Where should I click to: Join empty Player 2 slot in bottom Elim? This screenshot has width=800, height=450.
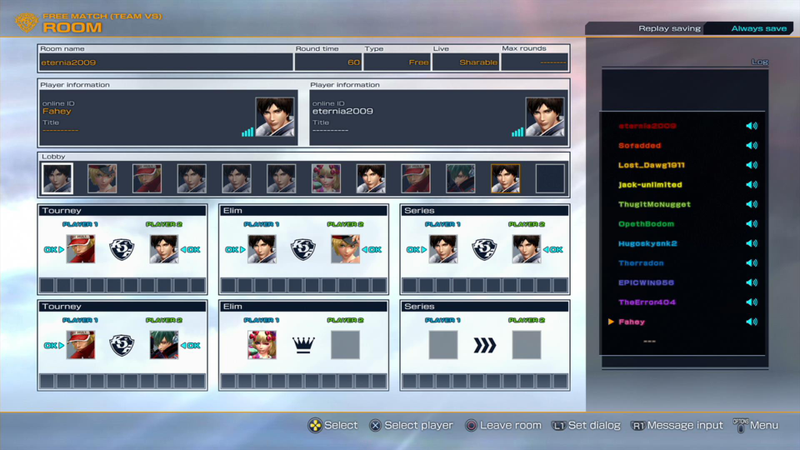click(x=345, y=345)
